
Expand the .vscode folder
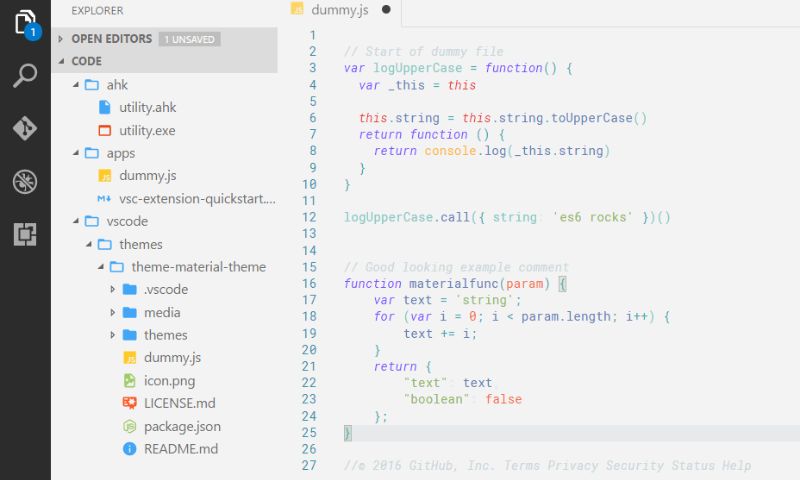(x=112, y=290)
